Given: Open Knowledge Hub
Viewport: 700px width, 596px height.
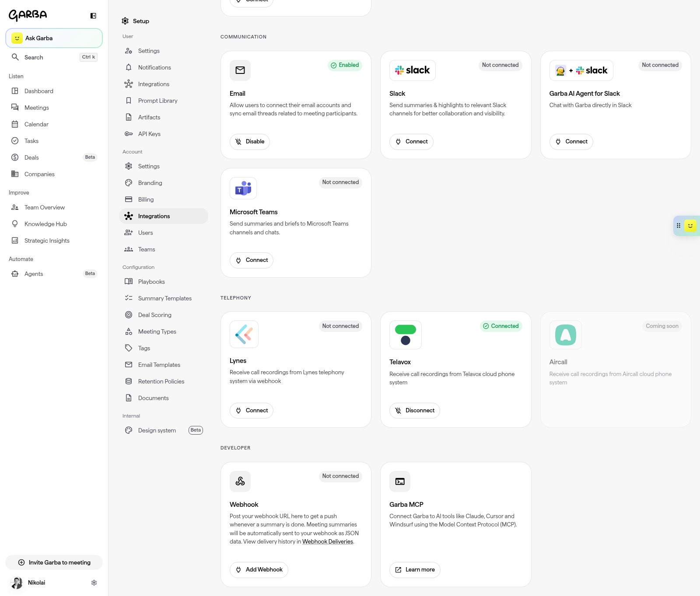Looking at the screenshot, I should 54,224.
